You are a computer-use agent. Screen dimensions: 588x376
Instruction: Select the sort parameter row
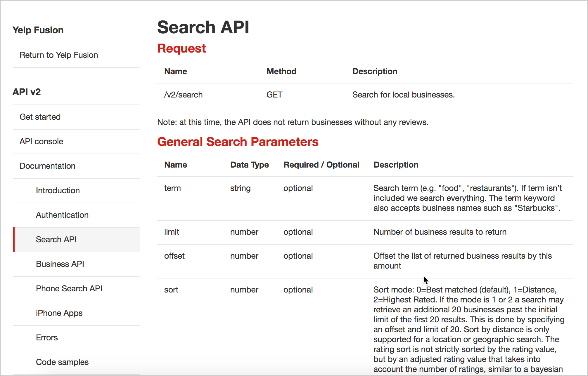(171, 290)
